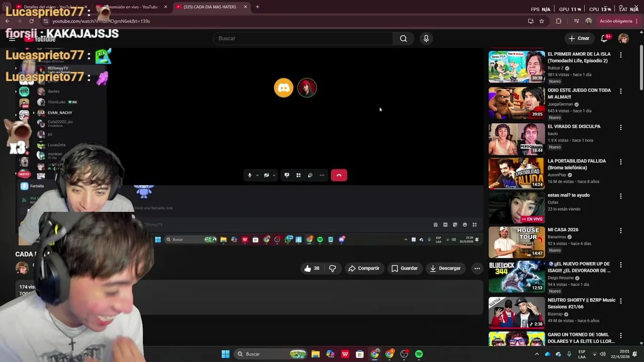Open the JuegaGerman channel link
The height and width of the screenshot is (362, 644).
click(x=560, y=105)
